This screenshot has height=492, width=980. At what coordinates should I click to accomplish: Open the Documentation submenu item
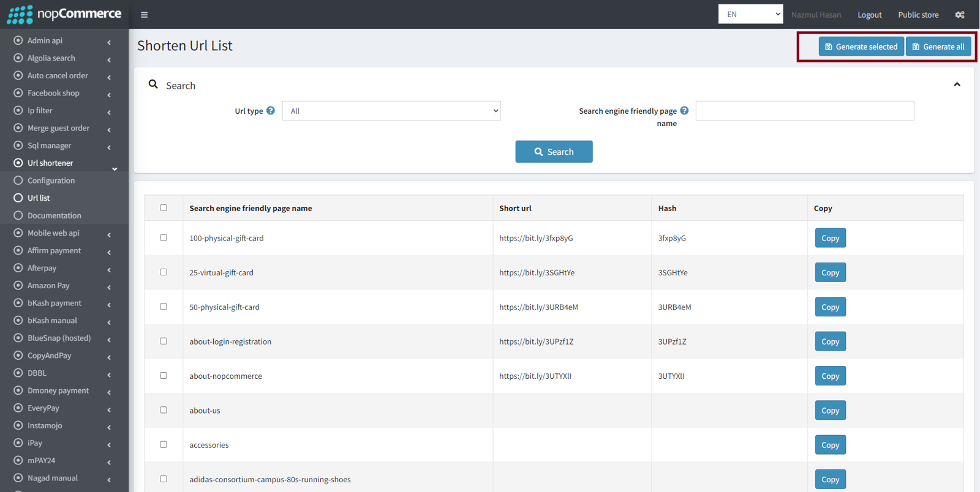tap(54, 215)
